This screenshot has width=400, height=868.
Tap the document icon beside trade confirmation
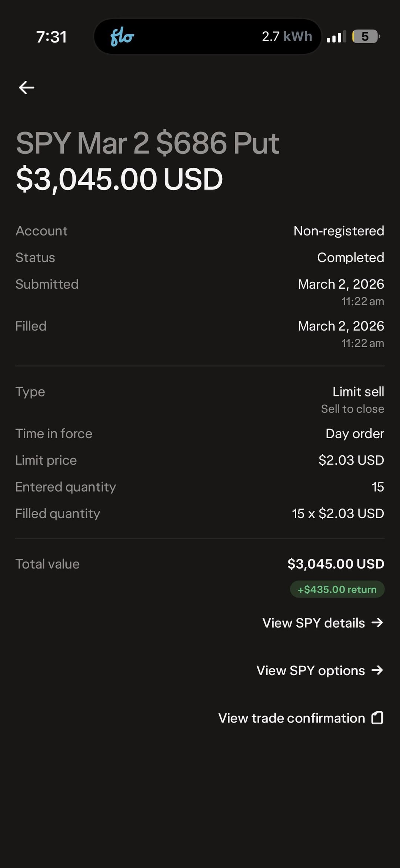[x=377, y=718]
